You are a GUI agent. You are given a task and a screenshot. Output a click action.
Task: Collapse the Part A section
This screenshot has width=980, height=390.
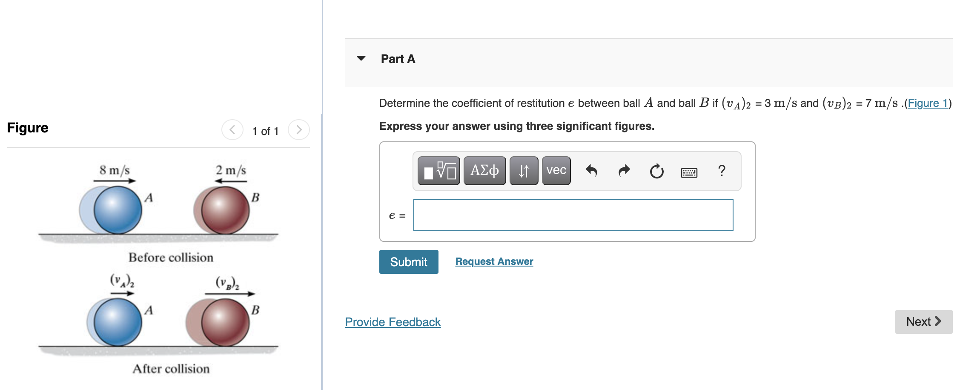pyautogui.click(x=361, y=58)
